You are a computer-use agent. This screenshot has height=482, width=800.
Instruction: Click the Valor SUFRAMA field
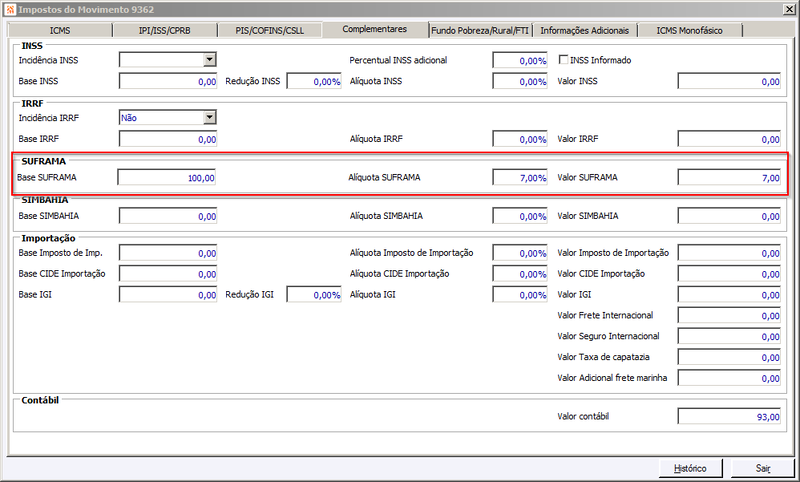coord(729,177)
